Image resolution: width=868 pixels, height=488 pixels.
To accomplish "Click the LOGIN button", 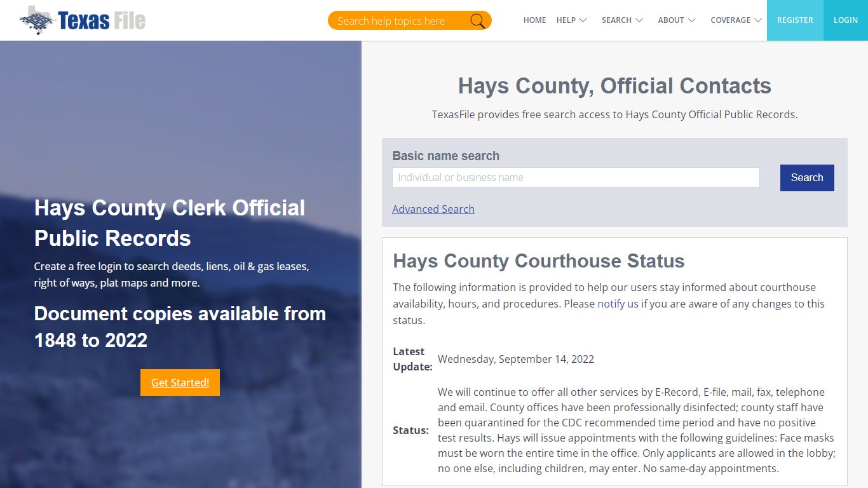I will 846,20.
